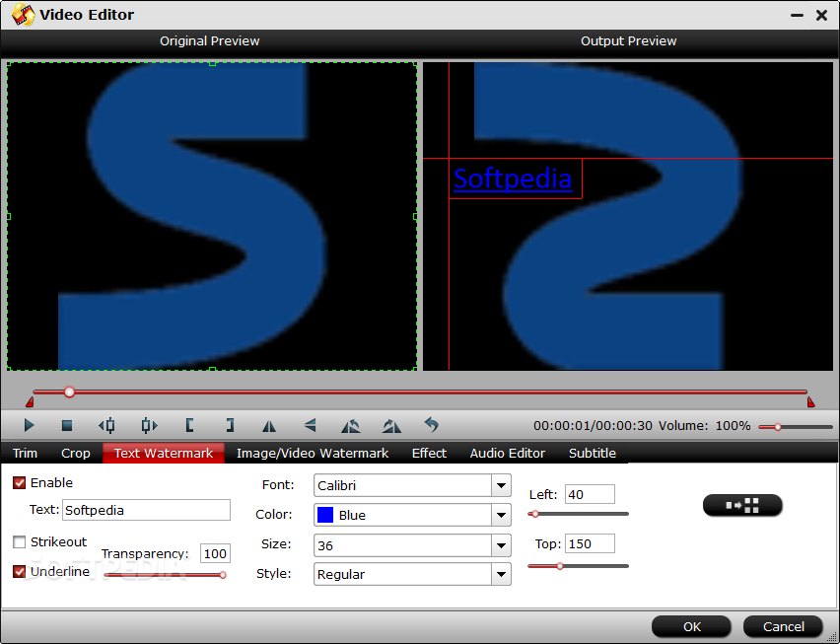Click the trim start marker on timeline

tap(30, 402)
